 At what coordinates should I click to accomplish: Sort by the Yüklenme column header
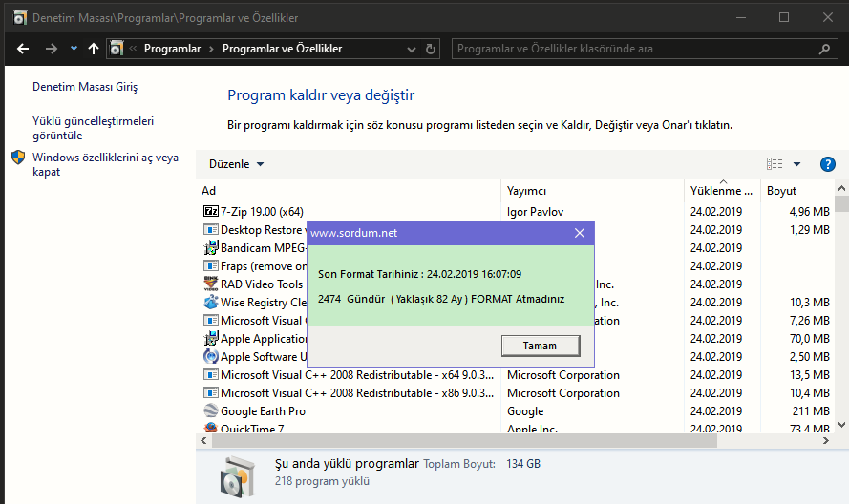(722, 191)
